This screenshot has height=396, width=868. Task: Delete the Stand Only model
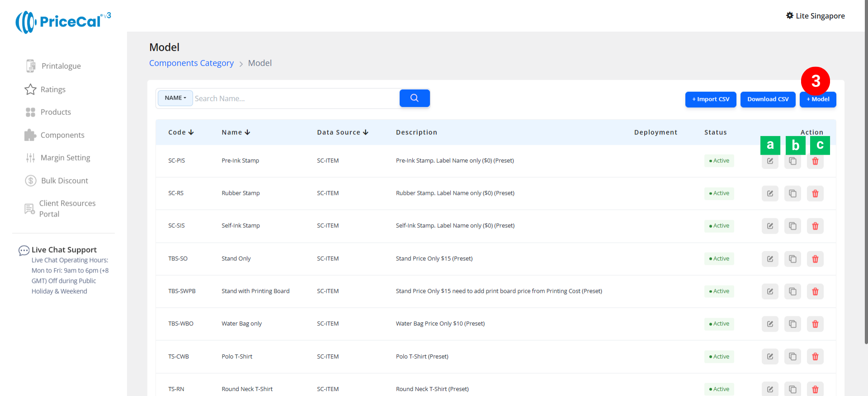pos(815,259)
